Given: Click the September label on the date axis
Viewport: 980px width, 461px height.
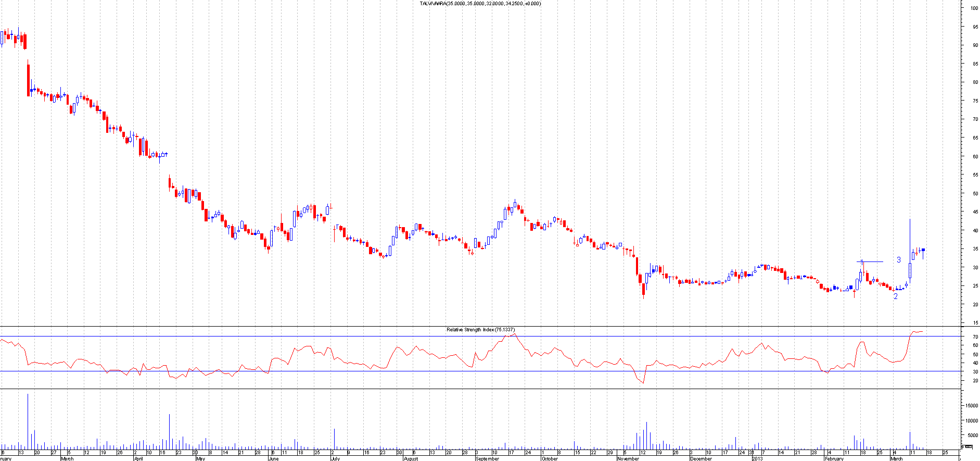Looking at the screenshot, I should (487, 459).
